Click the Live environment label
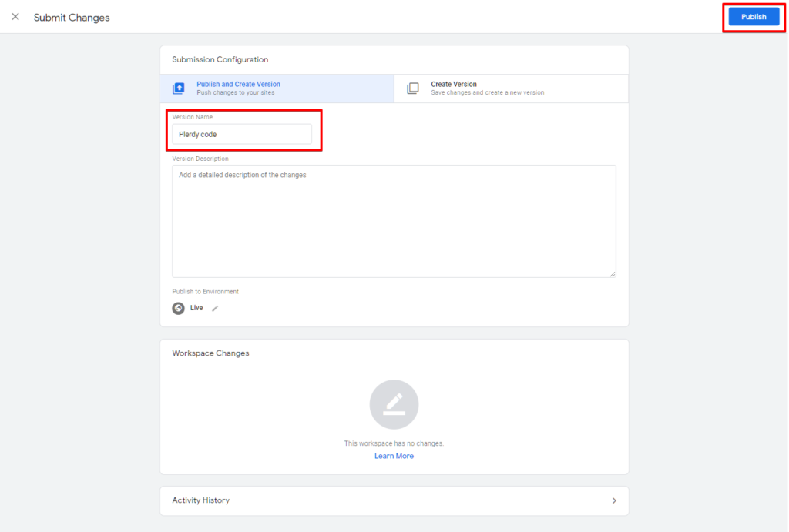This screenshot has height=532, width=789. coord(196,308)
